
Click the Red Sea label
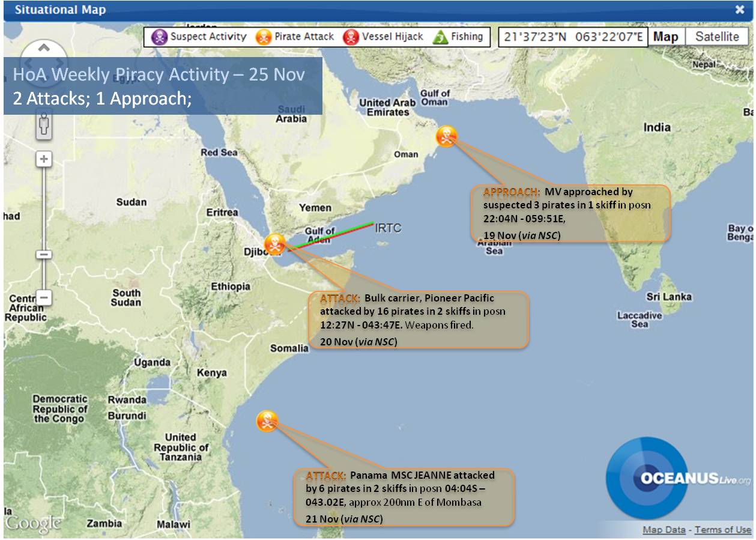tap(219, 153)
